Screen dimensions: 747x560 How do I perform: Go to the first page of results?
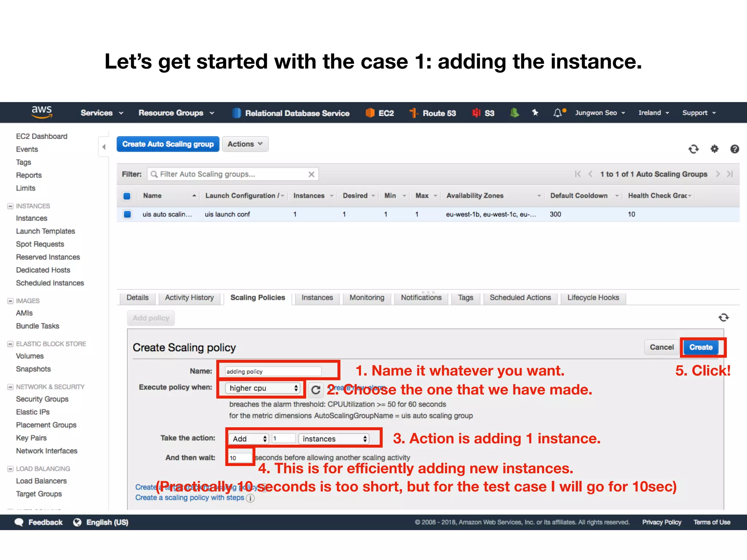(x=578, y=174)
